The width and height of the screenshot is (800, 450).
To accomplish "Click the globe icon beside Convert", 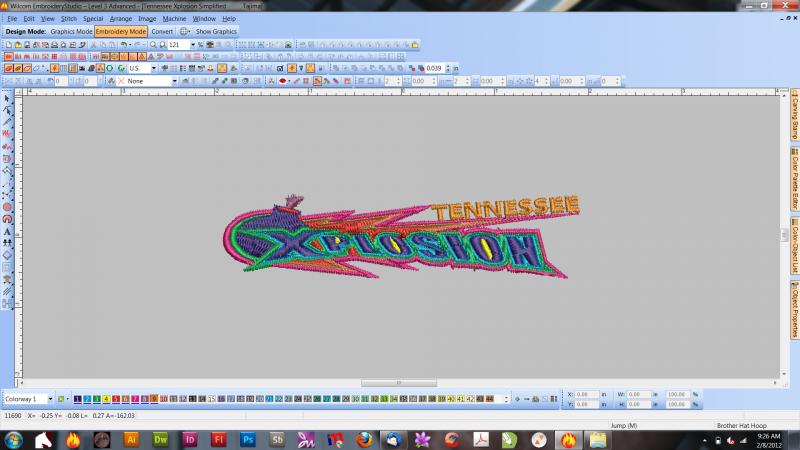I will click(184, 32).
